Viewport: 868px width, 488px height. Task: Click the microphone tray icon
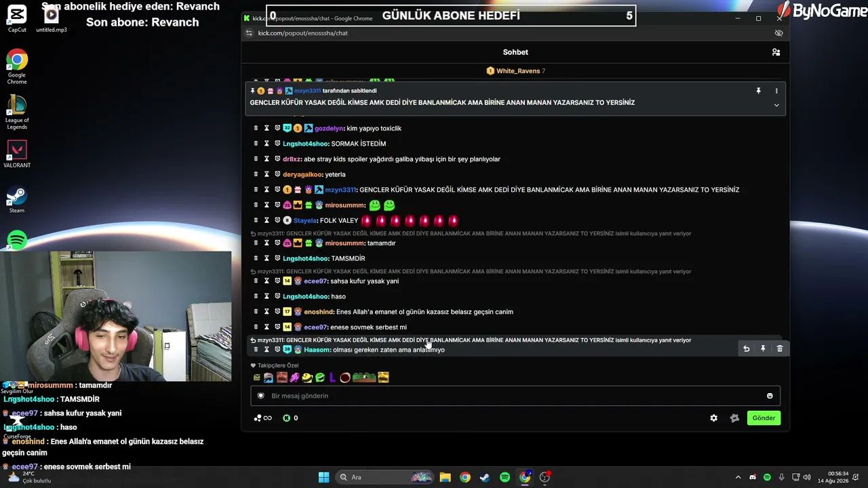(781, 477)
